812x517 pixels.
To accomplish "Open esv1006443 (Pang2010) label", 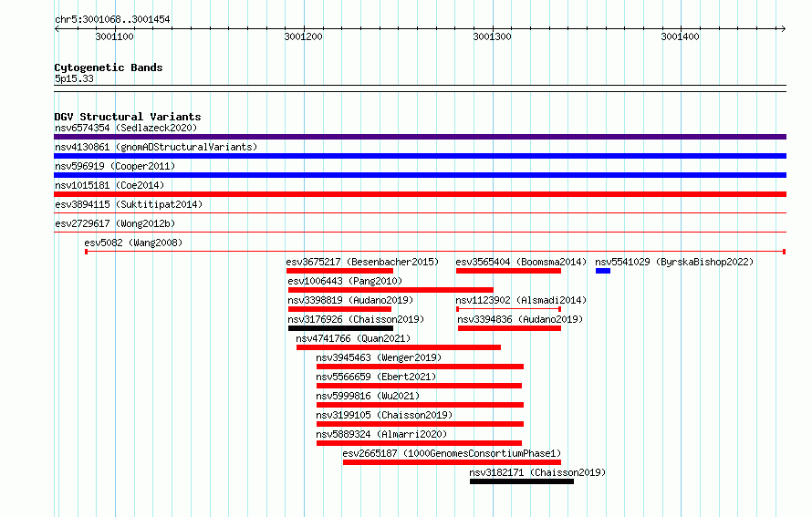I will coord(345,281).
